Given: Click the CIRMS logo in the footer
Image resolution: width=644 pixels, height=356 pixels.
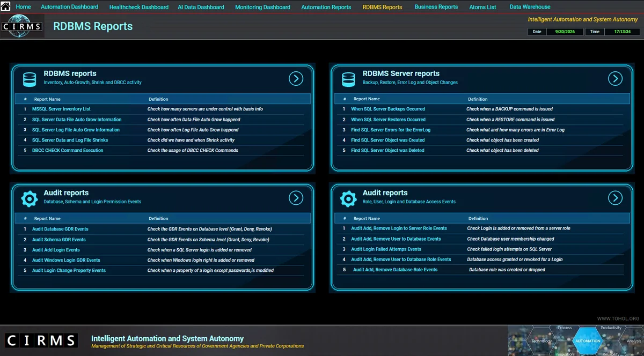Looking at the screenshot, I should 41,340.
